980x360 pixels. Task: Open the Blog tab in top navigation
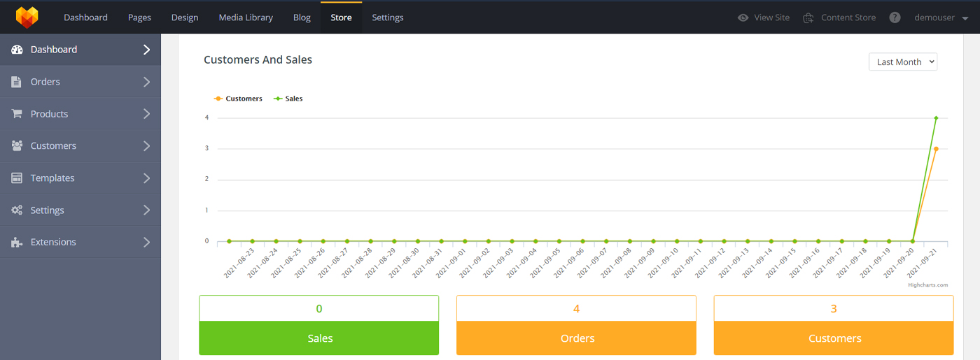tap(302, 17)
